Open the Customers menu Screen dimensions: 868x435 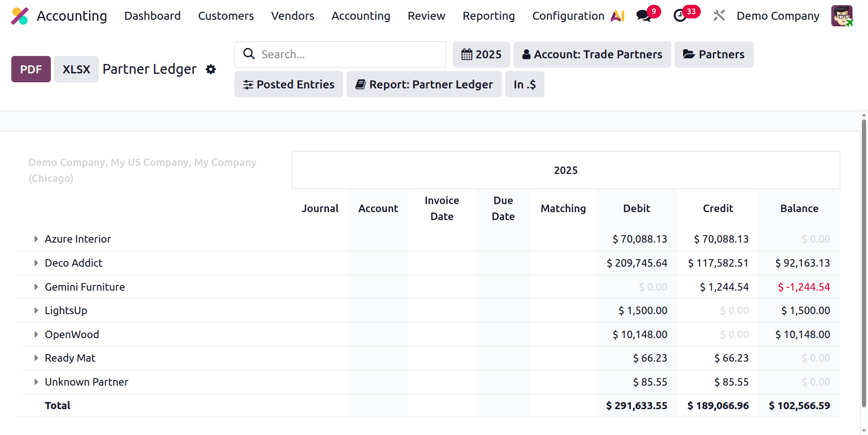coord(226,16)
